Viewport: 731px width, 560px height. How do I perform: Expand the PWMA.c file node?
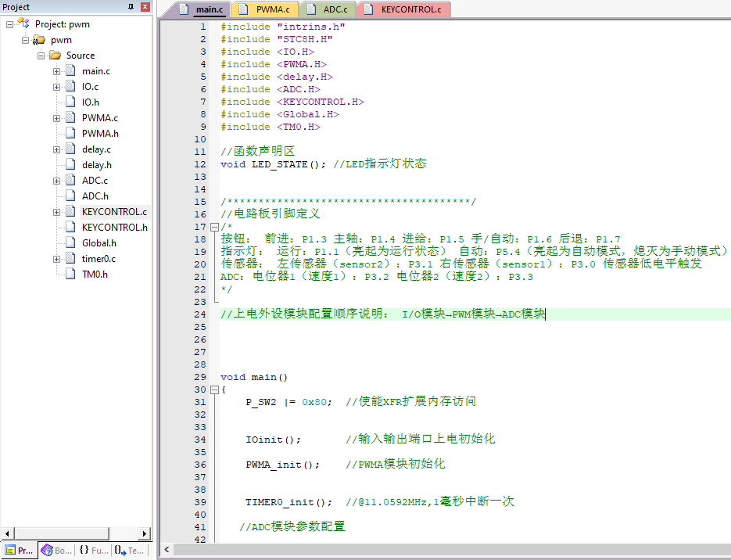tap(56, 118)
